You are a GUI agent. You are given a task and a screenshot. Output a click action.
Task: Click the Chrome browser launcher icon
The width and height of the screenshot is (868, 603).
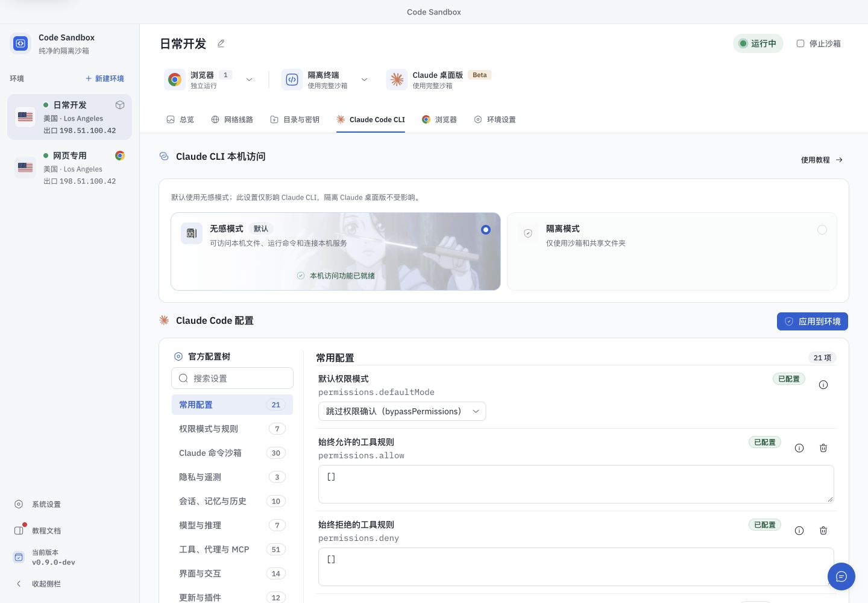(x=175, y=80)
